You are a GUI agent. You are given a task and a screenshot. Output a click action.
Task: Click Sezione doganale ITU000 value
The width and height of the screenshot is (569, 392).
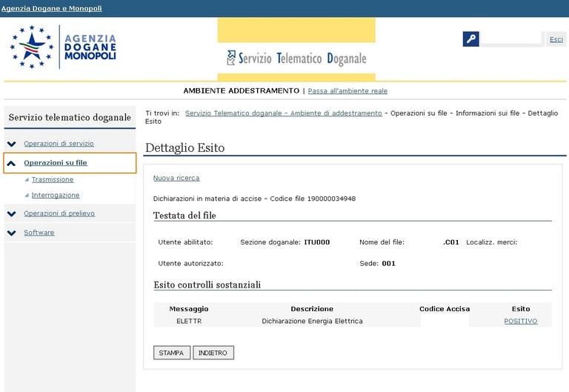317,242
